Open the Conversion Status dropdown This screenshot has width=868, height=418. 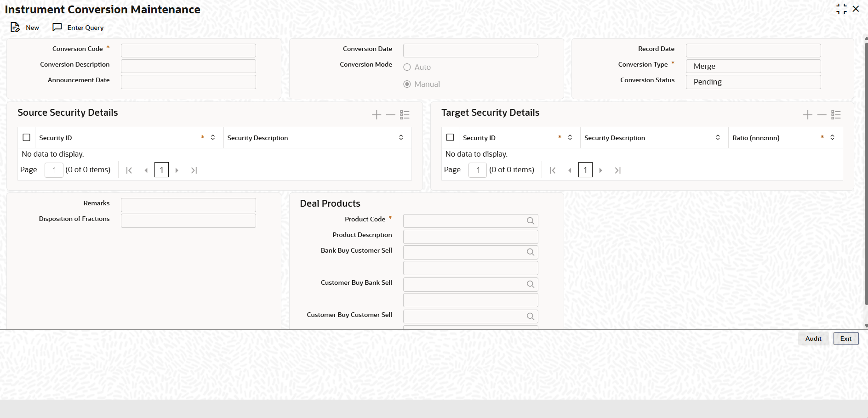pos(753,82)
